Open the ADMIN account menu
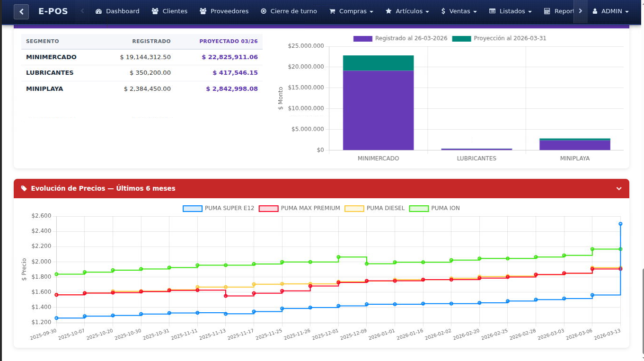 pos(612,11)
